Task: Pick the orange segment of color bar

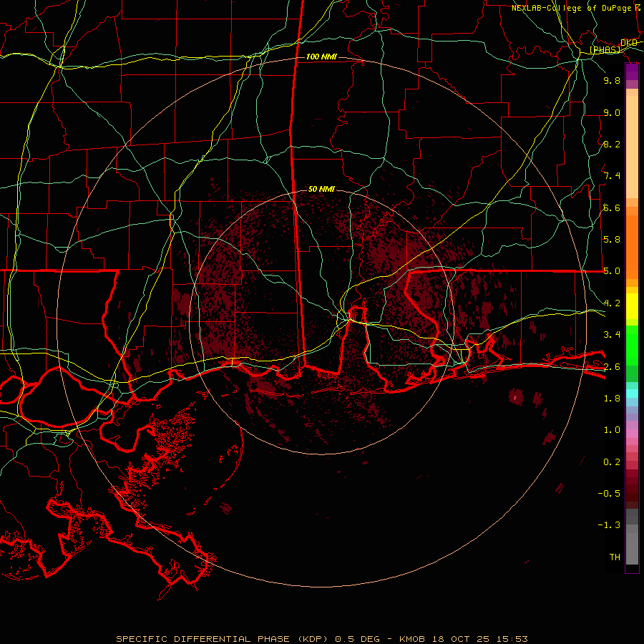Action: (x=632, y=246)
